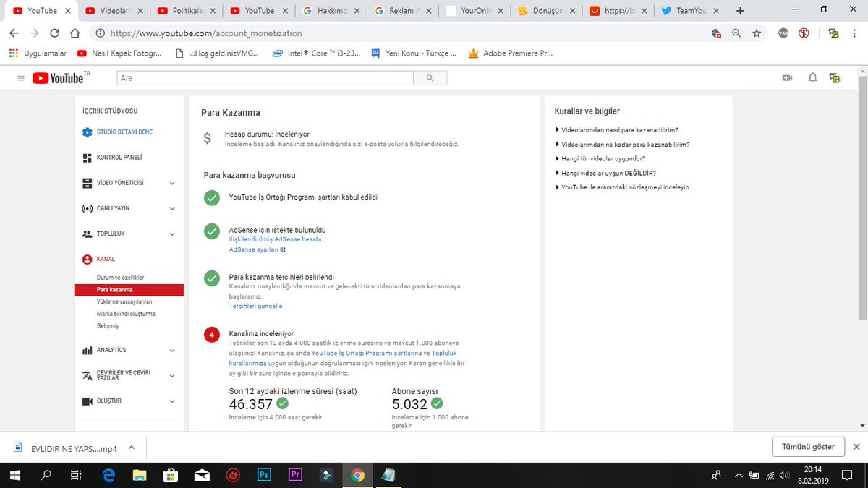
Task: Open the Uygulamalar apps bookmark
Action: (x=38, y=53)
